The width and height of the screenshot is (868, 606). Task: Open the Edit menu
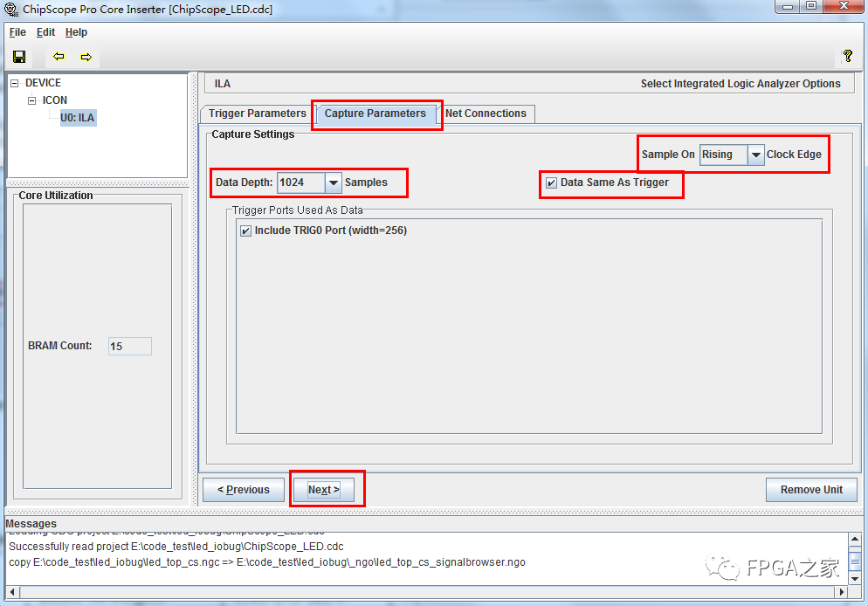click(x=45, y=32)
